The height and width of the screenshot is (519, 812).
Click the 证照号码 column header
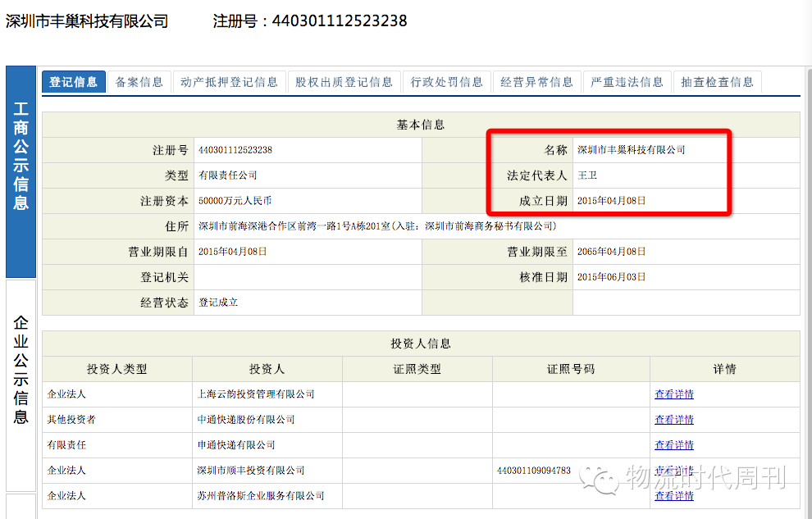coord(571,369)
